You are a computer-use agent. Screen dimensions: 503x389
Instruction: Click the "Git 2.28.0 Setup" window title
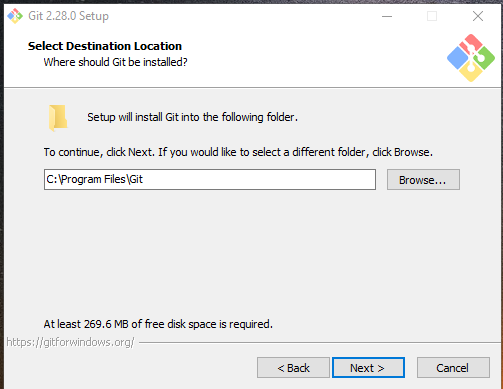tap(68, 16)
